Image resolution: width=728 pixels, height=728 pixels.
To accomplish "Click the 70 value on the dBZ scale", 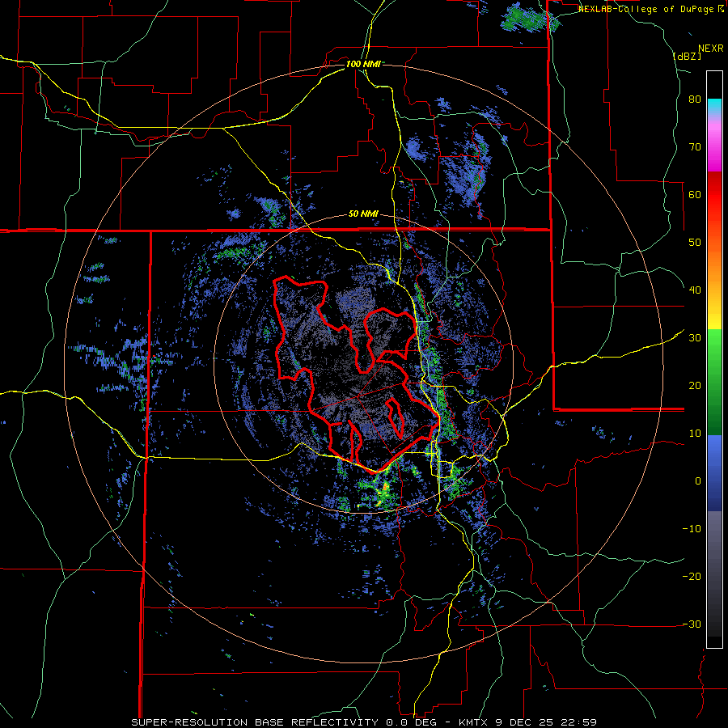I will click(695, 147).
